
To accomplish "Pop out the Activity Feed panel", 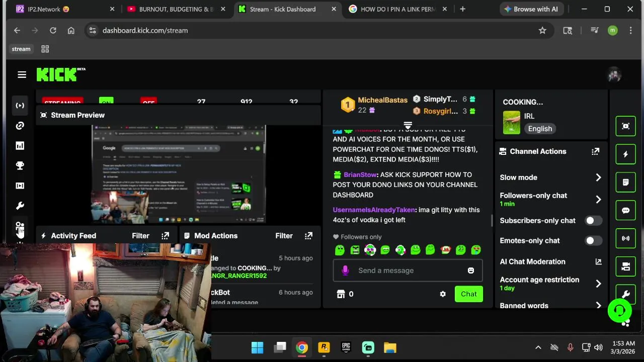I will [165, 236].
